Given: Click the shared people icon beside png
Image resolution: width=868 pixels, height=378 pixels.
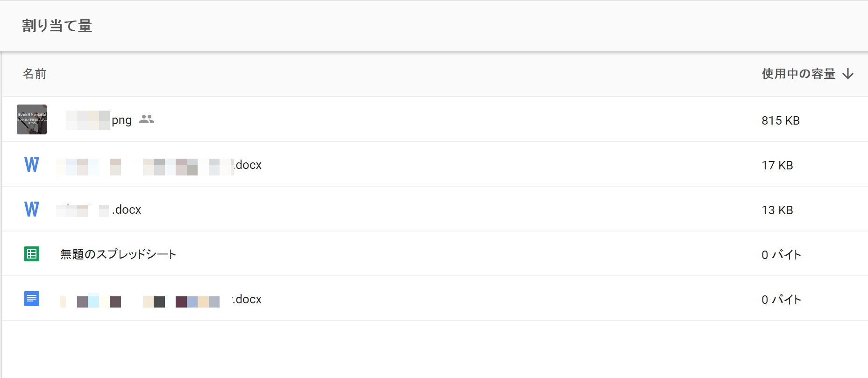Looking at the screenshot, I should 147,119.
